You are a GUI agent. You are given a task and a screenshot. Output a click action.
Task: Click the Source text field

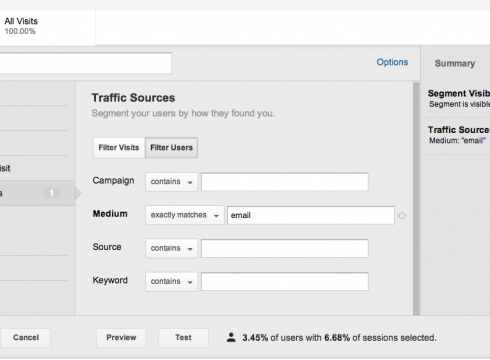click(x=285, y=248)
